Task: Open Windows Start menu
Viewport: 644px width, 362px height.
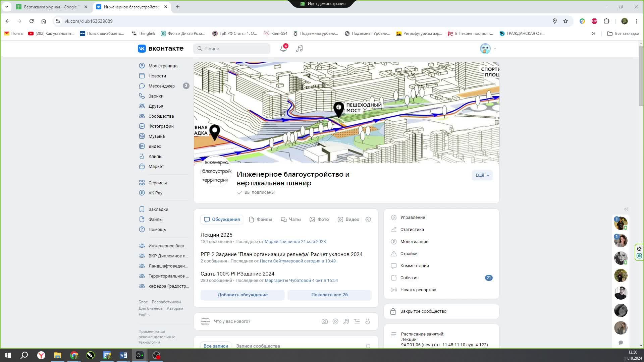Action: click(x=8, y=355)
